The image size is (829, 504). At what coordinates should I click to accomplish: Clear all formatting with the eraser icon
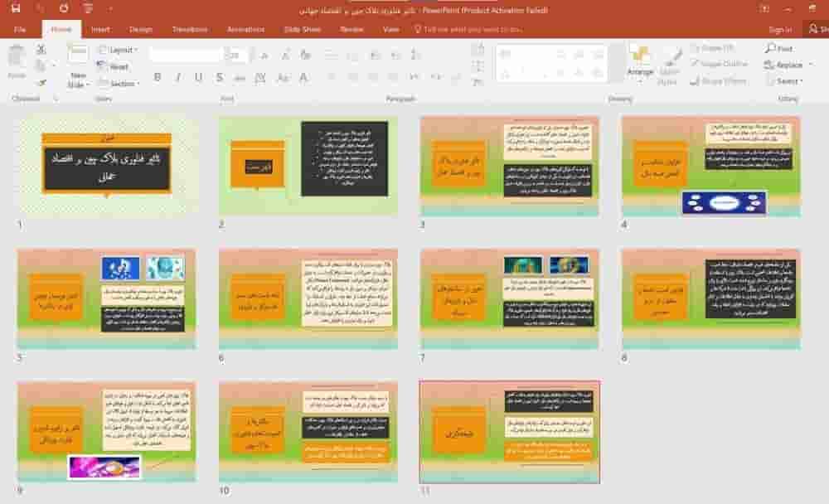[x=305, y=55]
